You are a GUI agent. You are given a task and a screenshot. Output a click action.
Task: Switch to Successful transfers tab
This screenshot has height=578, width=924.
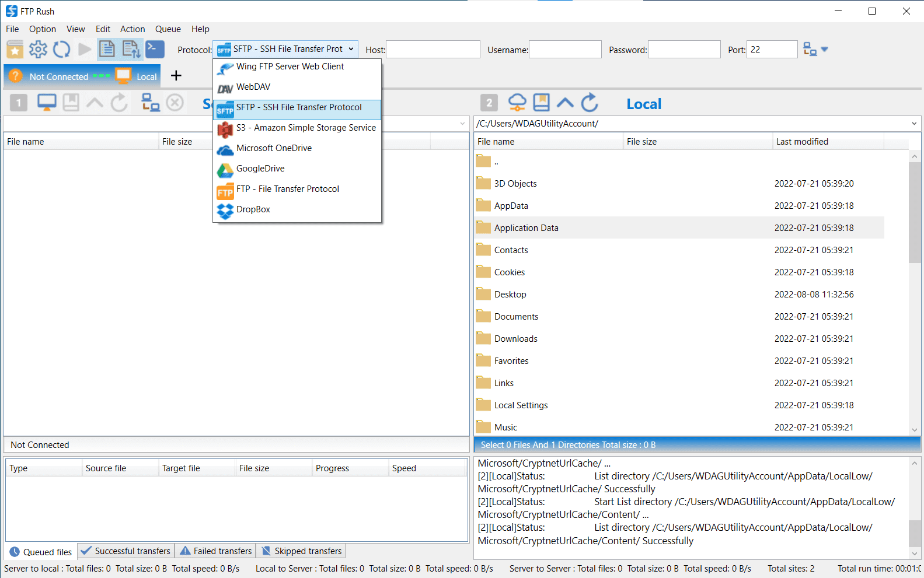[x=125, y=551]
